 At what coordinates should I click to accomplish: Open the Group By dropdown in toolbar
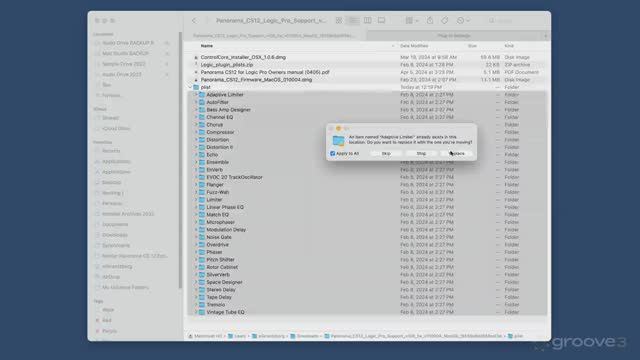pyautogui.click(x=411, y=20)
